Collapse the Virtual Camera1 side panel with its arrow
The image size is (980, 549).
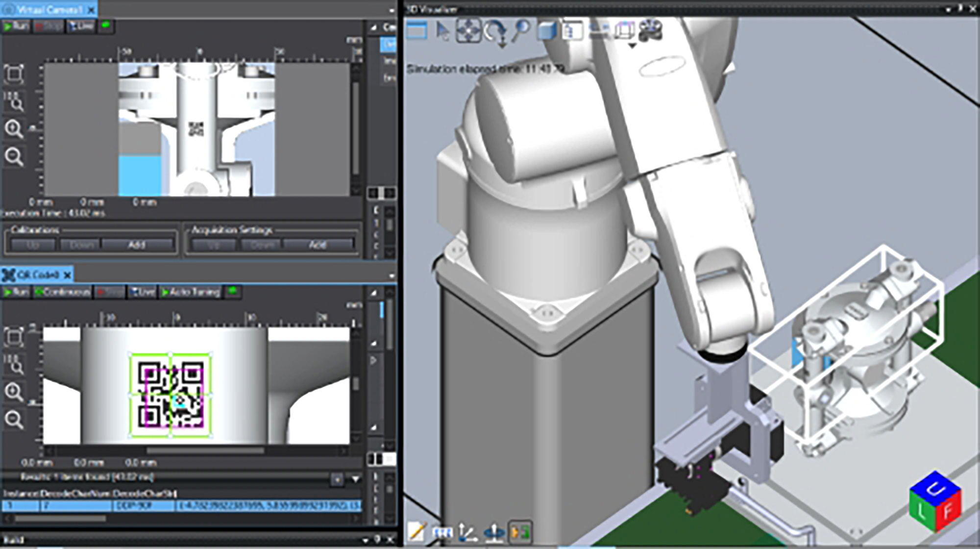click(x=373, y=27)
